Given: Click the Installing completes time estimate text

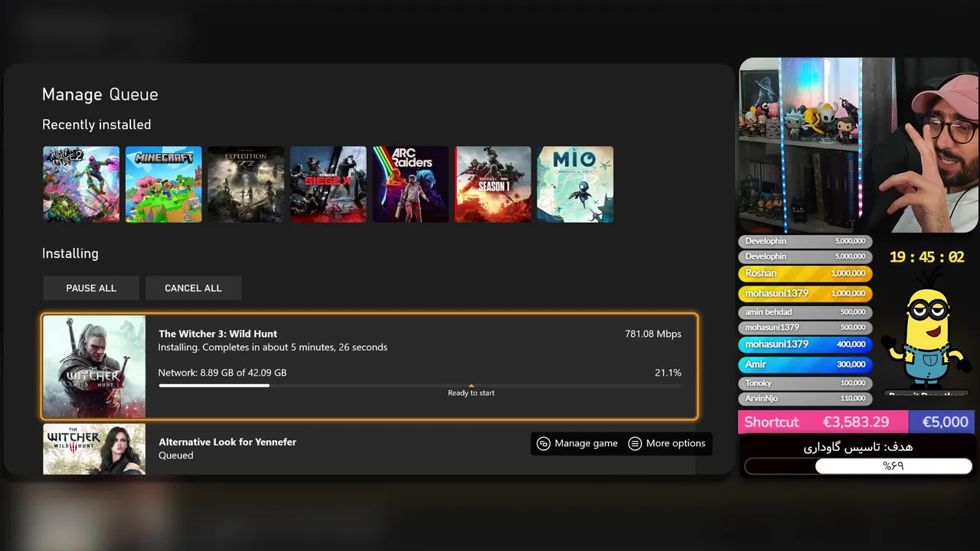Looking at the screenshot, I should 273,347.
